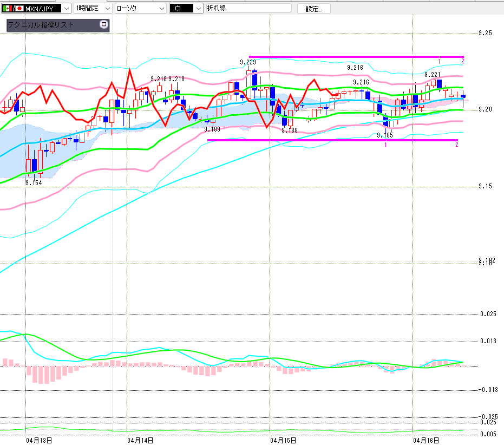Select the lower magenta support line

coord(325,140)
